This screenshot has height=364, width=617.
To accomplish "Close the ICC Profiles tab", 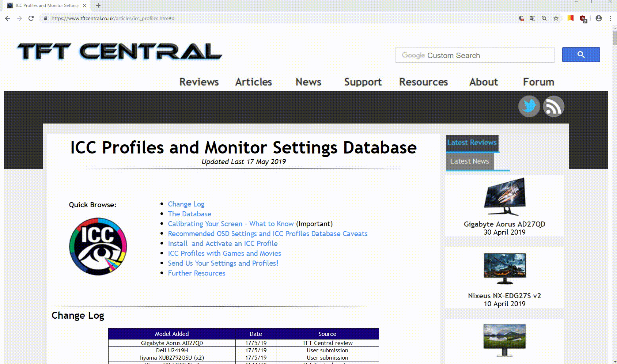I will click(x=84, y=5).
